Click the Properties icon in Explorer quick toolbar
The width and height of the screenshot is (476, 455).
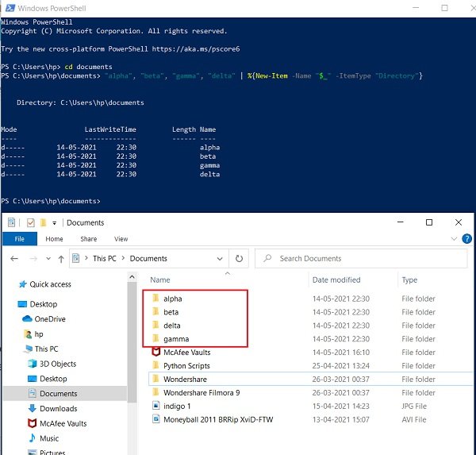[11, 222]
